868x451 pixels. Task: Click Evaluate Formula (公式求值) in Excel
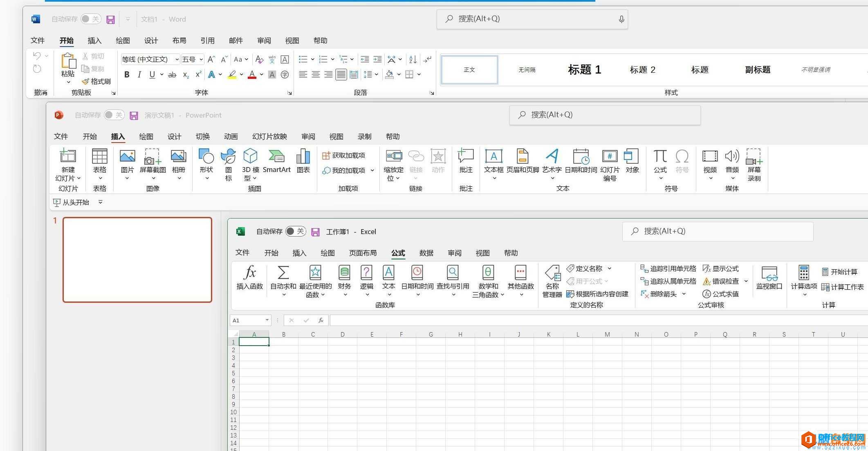(720, 294)
